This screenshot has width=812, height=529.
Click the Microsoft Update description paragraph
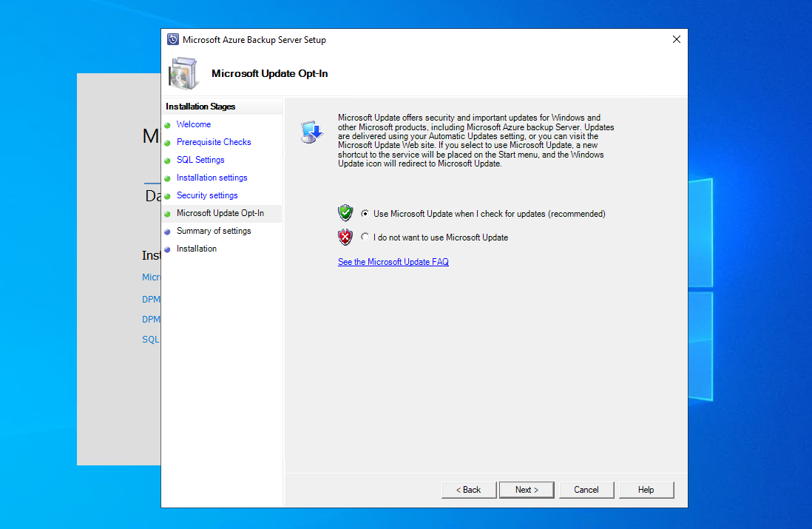point(476,141)
